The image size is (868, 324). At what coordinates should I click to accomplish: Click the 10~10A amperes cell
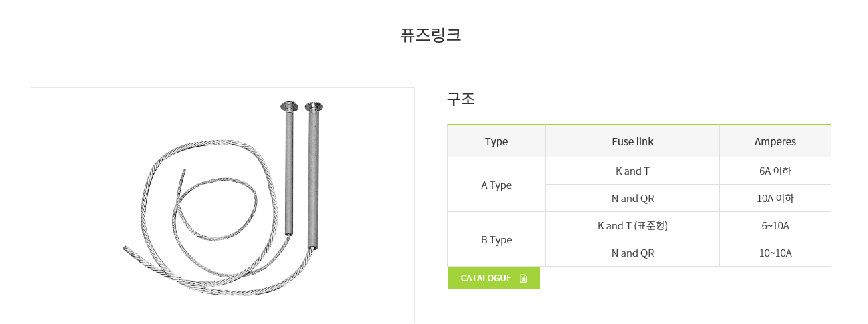pos(775,253)
